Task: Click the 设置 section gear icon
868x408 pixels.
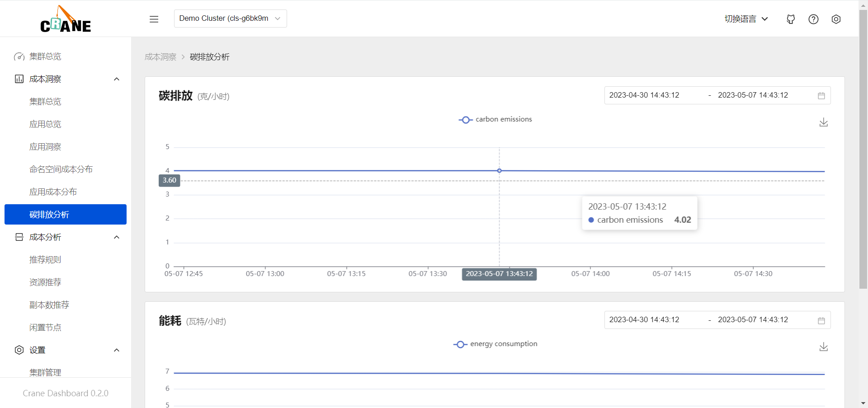Action: [x=19, y=350]
